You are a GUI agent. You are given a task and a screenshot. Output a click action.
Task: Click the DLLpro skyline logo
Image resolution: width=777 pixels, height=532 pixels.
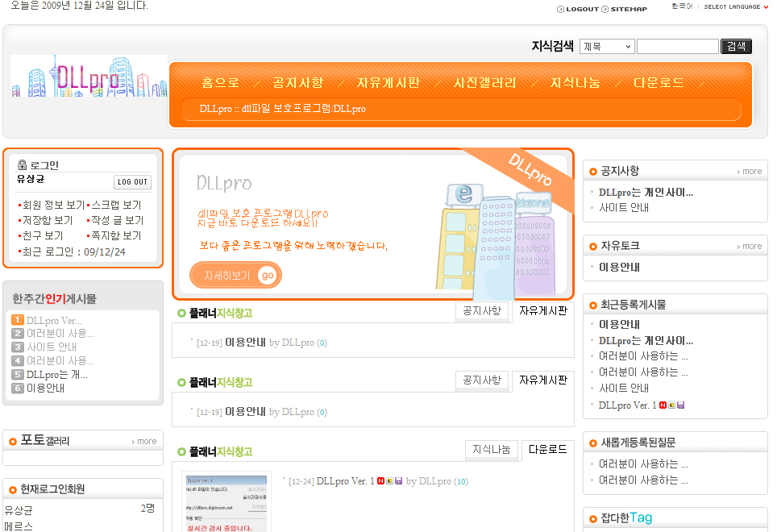[x=89, y=76]
